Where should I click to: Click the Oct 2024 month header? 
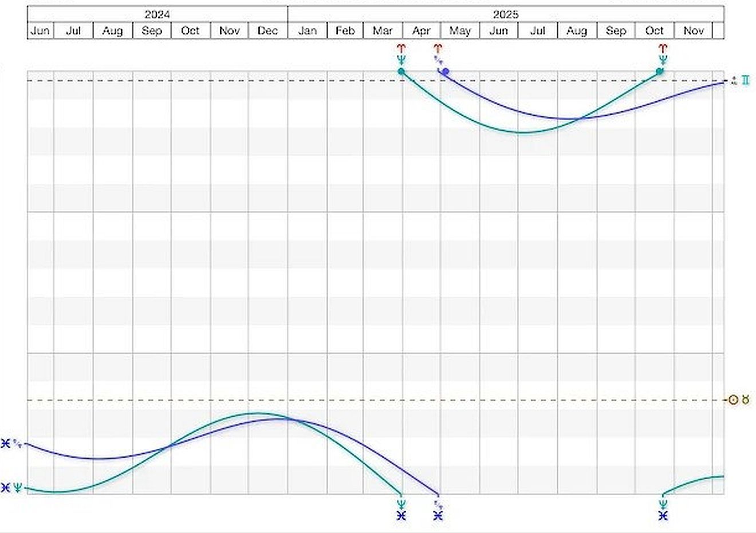point(191,31)
